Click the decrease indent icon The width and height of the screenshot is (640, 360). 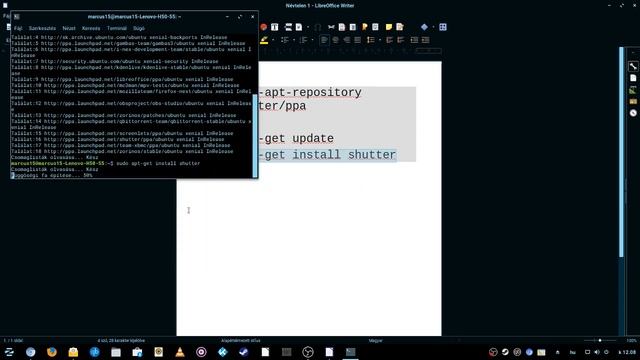coord(425,40)
